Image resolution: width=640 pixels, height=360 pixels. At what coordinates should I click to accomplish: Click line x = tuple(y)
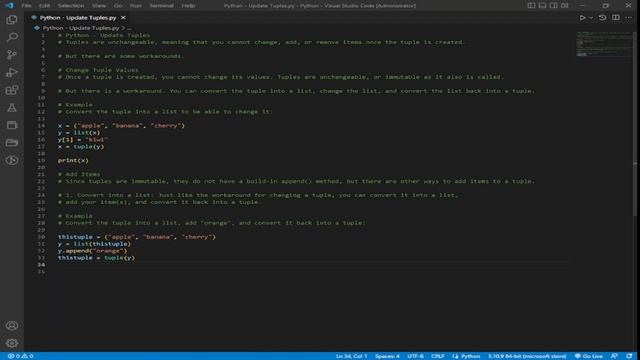pos(81,147)
